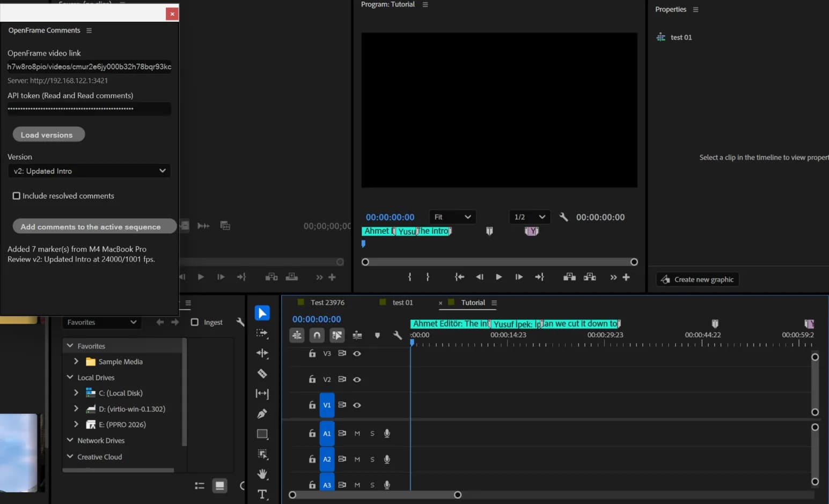Click Load versions button
Screen dimensions: 829x504
click(x=49, y=135)
